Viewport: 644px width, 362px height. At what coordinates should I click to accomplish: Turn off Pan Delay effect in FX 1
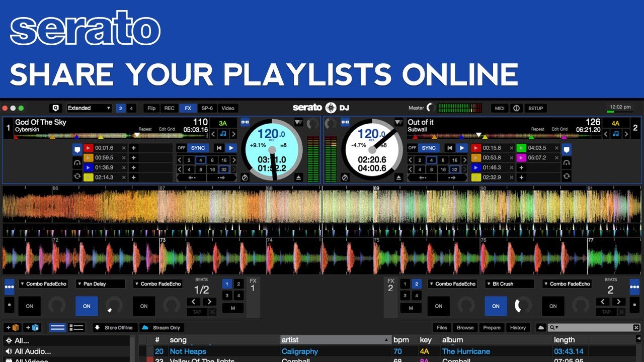tap(87, 306)
